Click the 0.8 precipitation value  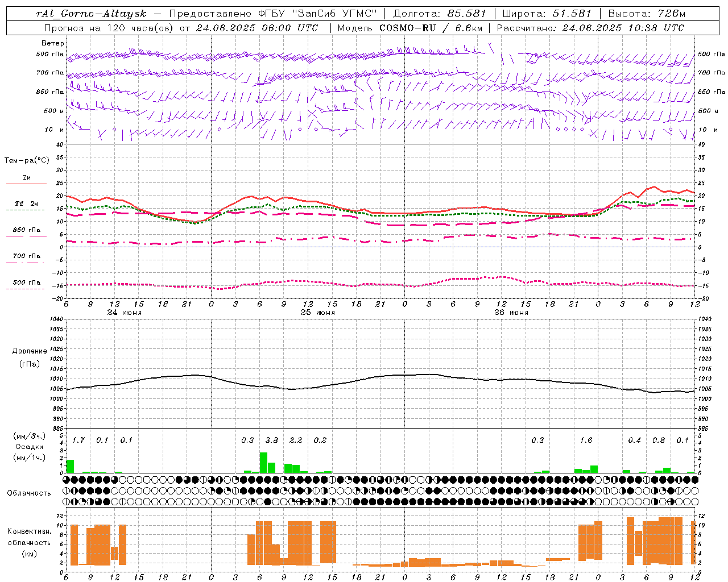659,440
